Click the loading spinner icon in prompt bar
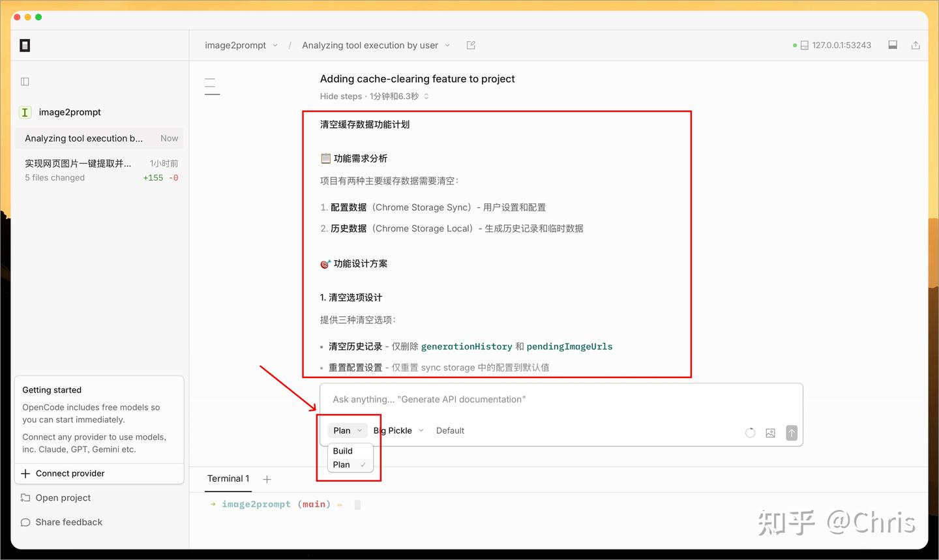Screen dimensions: 939x560 750,433
